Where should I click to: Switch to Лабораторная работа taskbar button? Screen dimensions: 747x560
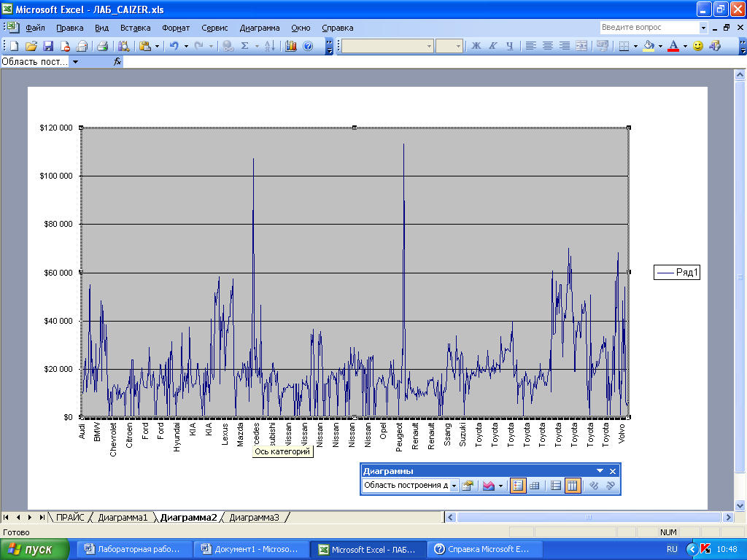click(133, 549)
